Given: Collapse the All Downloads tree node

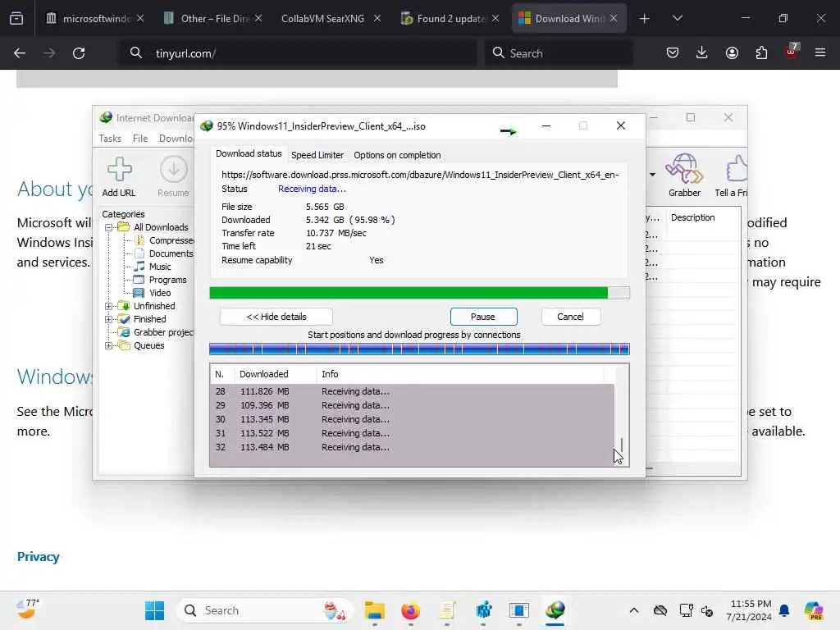Looking at the screenshot, I should pos(109,227).
